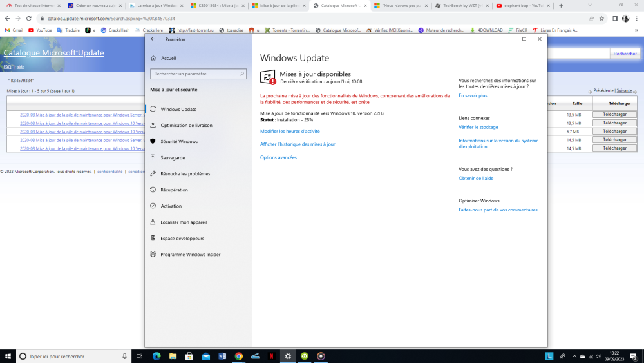644x363 pixels.
Task: Reload the Chrome page
Action: (x=29, y=19)
